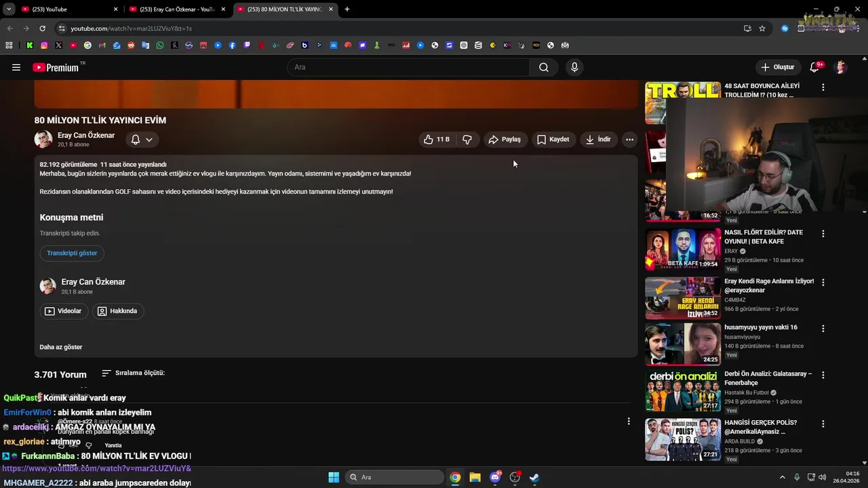Click the YouTube Premium logo
Image resolution: width=868 pixels, height=488 pixels.
point(56,67)
